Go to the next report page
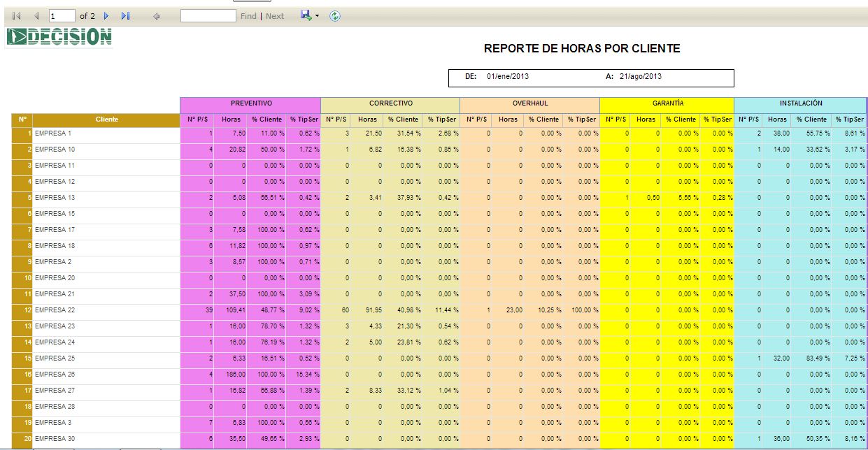The width and height of the screenshot is (868, 450). [106, 15]
